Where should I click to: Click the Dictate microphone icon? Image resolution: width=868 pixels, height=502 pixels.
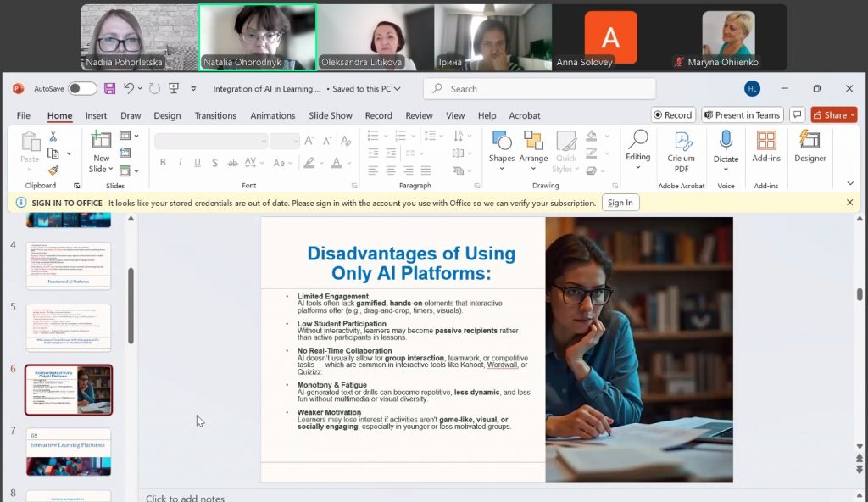(x=726, y=141)
